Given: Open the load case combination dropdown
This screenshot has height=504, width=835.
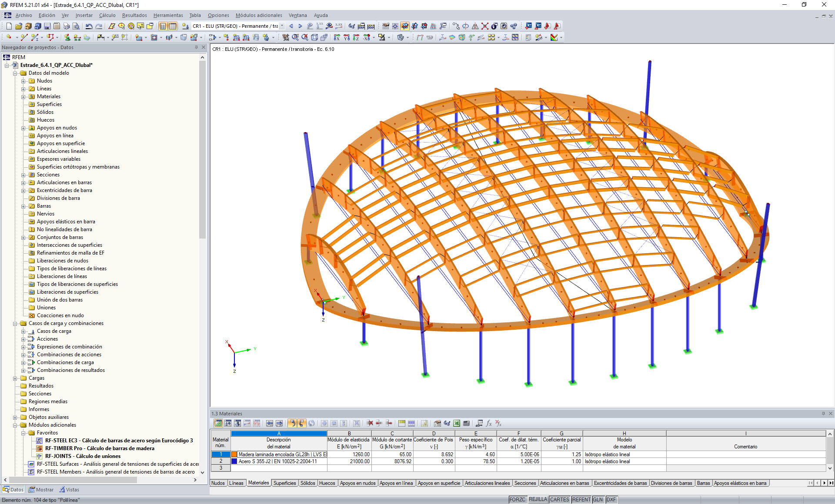Looking at the screenshot, I should (282, 26).
